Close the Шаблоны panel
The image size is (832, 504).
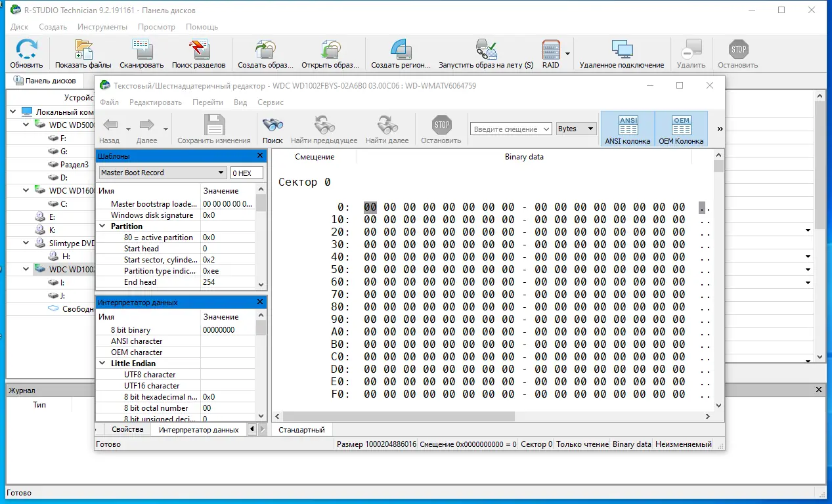[x=260, y=156]
